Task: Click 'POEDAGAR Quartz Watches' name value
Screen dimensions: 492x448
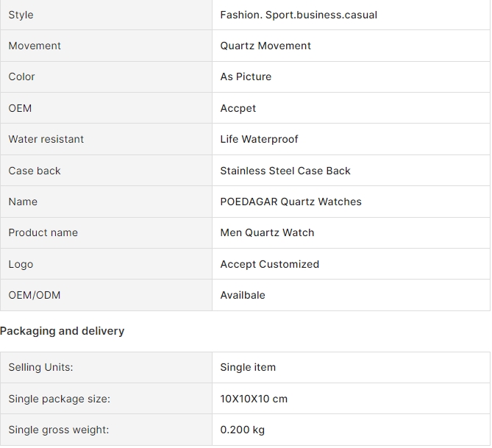Action: click(291, 202)
